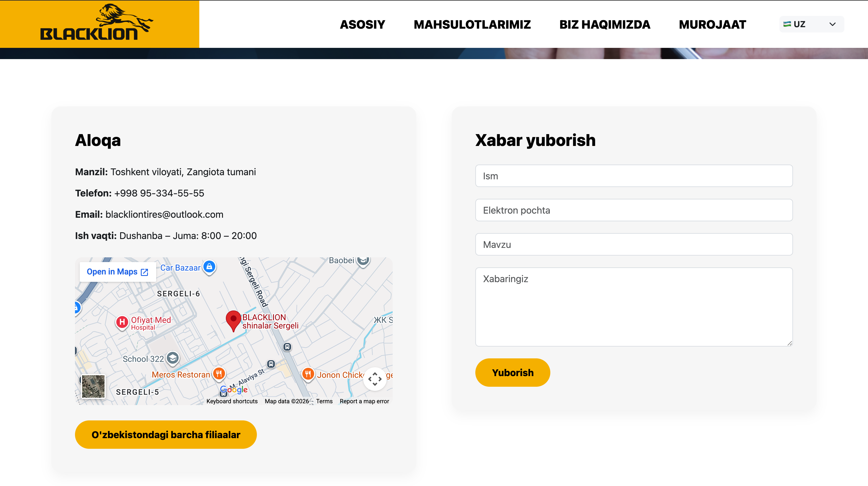
Task: Open map Keyboard shortcuts
Action: pyautogui.click(x=232, y=401)
